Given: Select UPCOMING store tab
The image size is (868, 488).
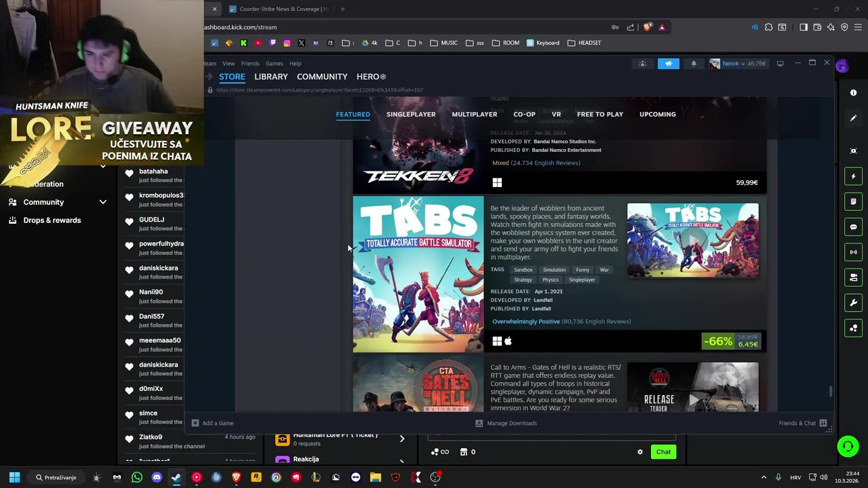Looking at the screenshot, I should [658, 114].
